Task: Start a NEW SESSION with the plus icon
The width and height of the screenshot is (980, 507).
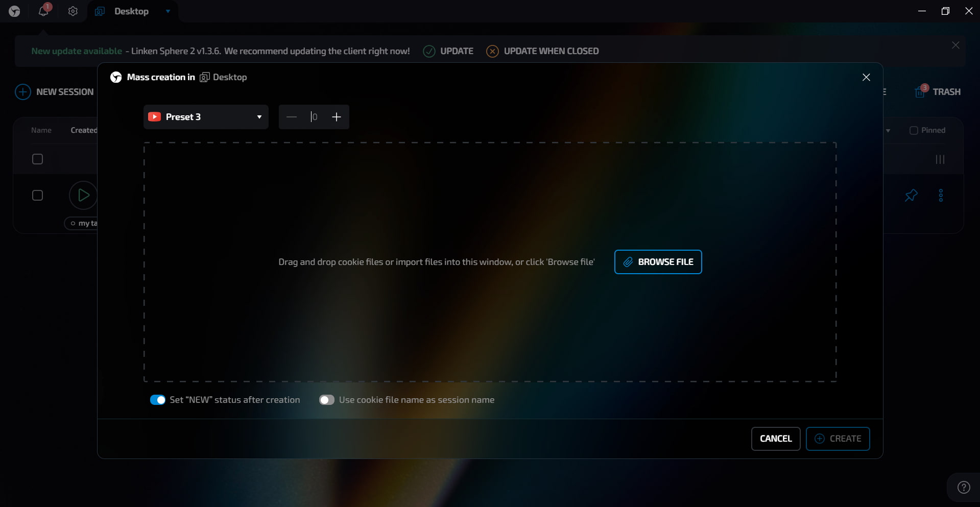Action: tap(22, 92)
